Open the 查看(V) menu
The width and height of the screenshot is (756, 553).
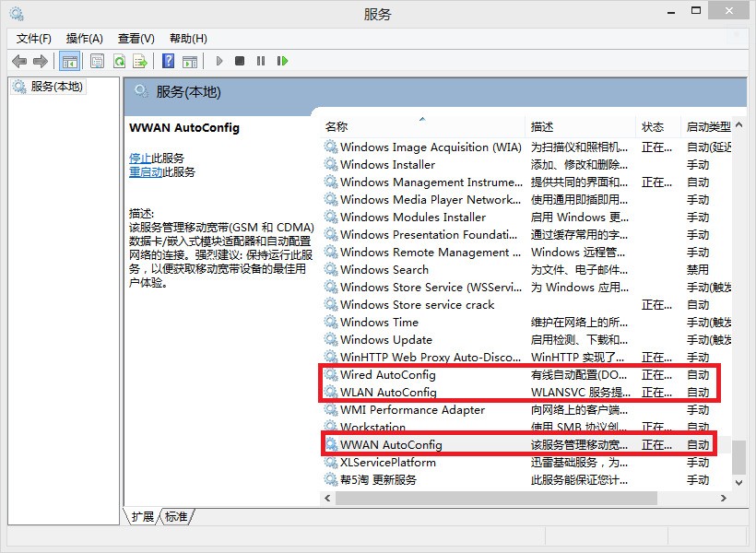(136, 39)
